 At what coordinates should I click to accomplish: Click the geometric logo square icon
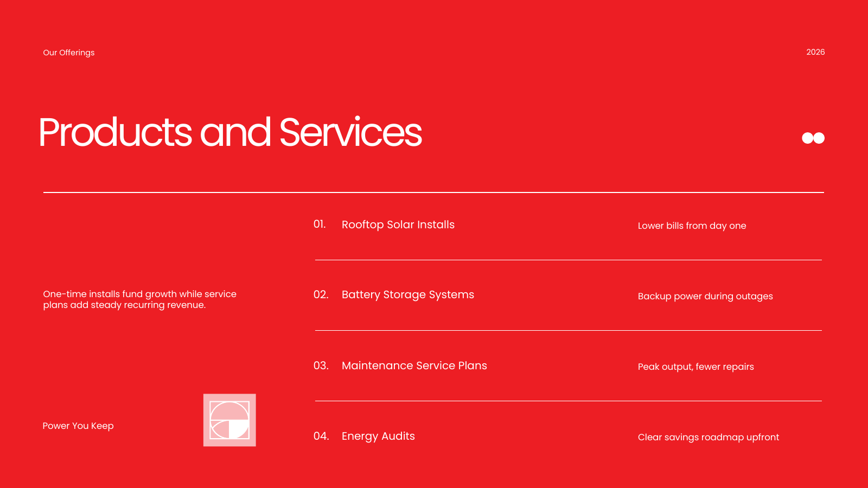point(229,420)
